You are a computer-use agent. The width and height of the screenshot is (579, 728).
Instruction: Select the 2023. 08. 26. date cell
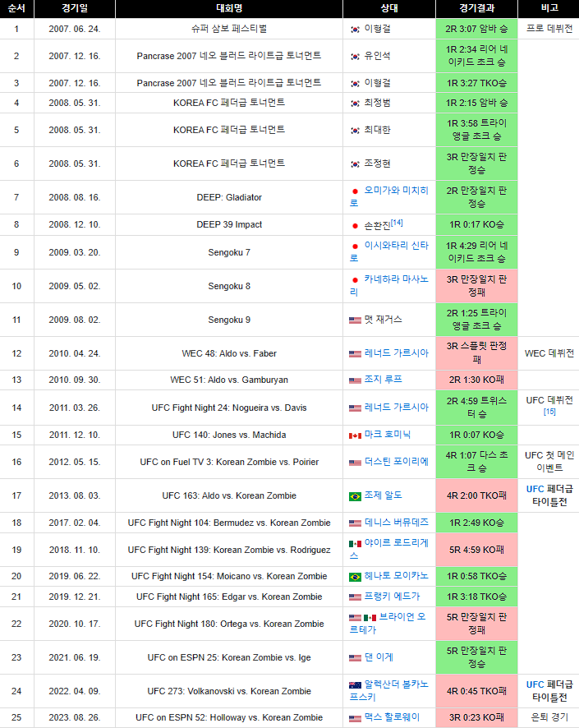[x=75, y=718]
